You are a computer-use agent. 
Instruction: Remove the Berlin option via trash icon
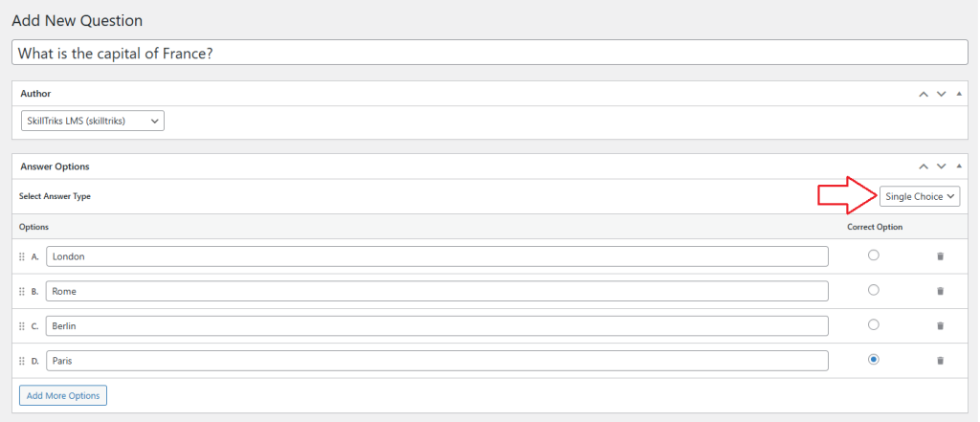click(940, 326)
